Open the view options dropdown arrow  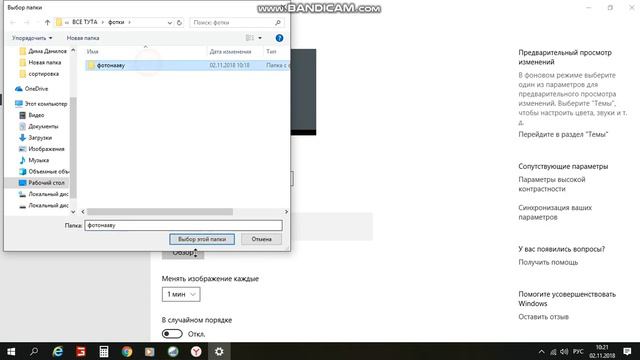point(260,38)
